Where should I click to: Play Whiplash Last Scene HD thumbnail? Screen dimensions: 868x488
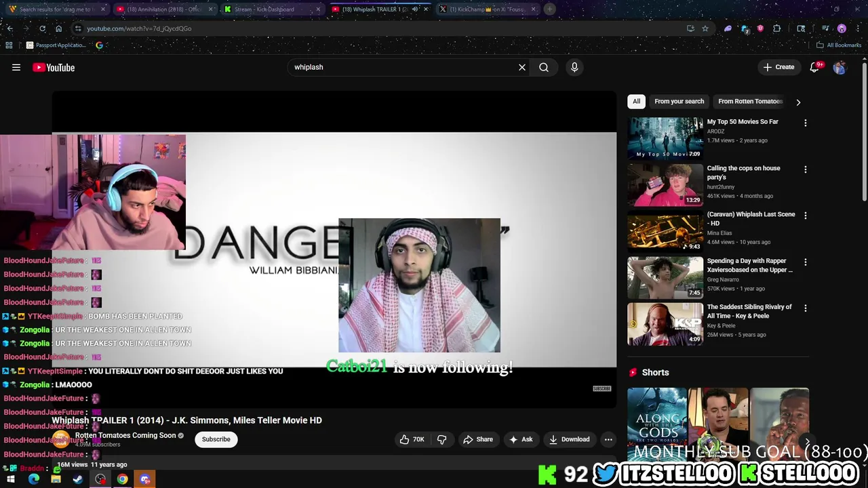pyautogui.click(x=665, y=231)
